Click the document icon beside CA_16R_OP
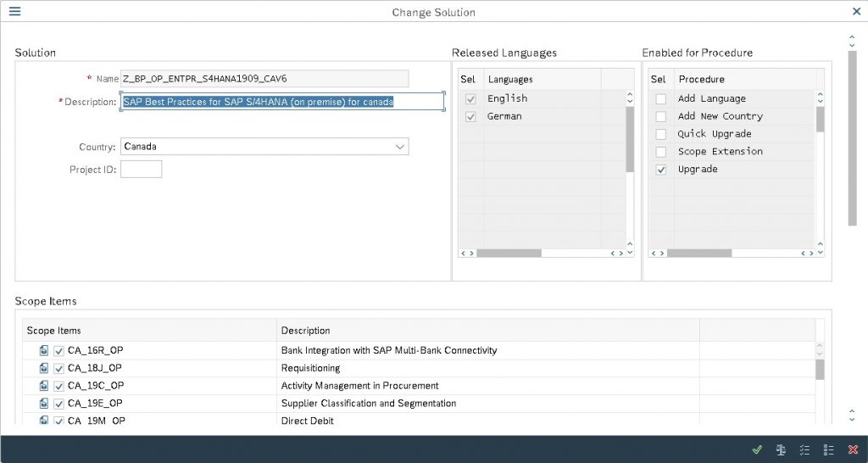Viewport: 868px width, 463px height. tap(44, 350)
